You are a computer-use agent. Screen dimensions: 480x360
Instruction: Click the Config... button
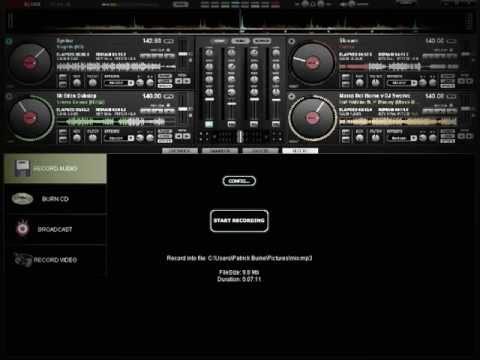tap(239, 181)
